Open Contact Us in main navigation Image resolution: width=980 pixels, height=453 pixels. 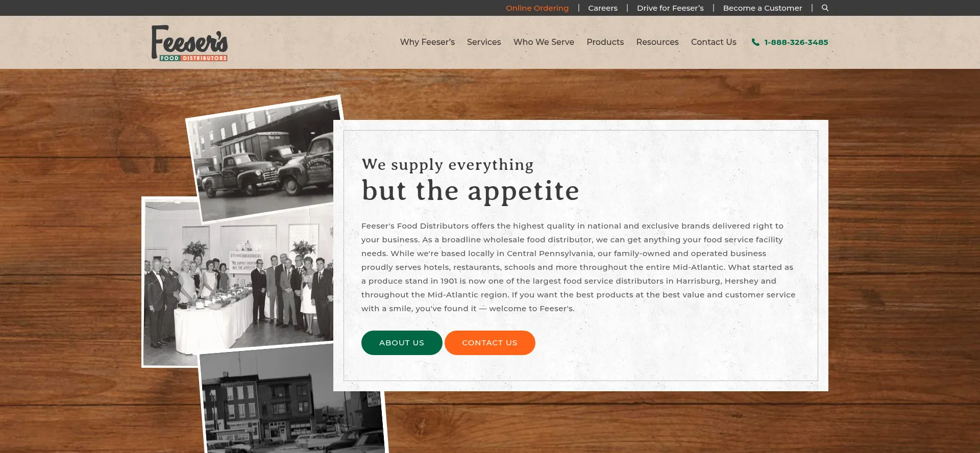[x=714, y=42]
